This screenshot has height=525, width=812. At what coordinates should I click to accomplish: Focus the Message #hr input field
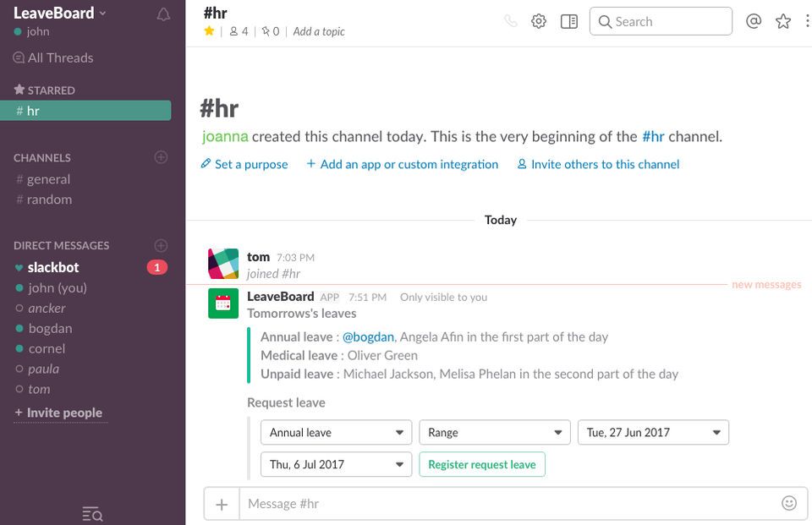(x=507, y=504)
